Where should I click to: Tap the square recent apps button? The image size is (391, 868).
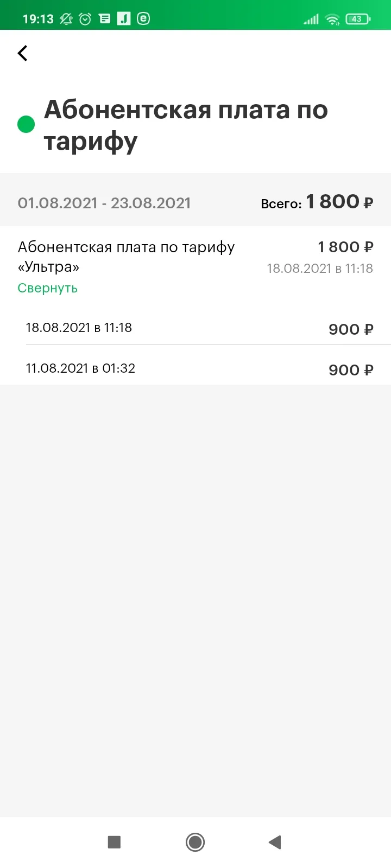coord(114,842)
